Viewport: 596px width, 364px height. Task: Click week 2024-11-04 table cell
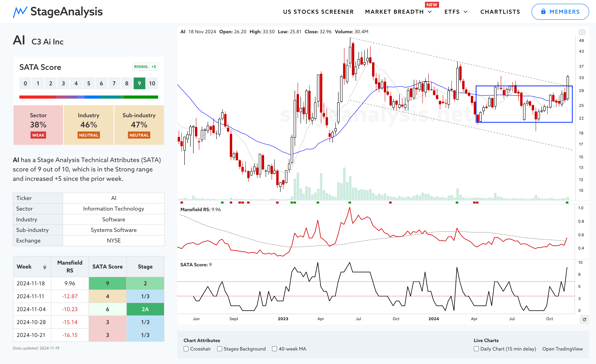[32, 309]
